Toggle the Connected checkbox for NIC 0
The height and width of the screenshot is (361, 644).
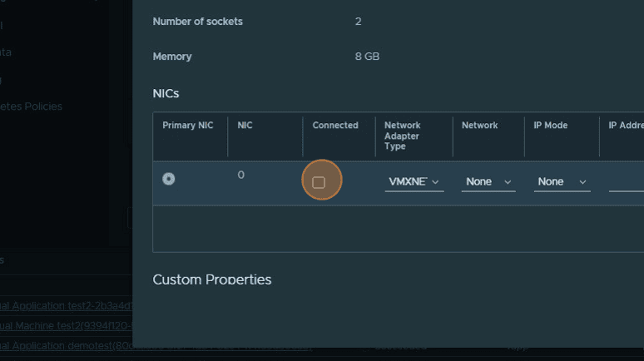coord(319,182)
